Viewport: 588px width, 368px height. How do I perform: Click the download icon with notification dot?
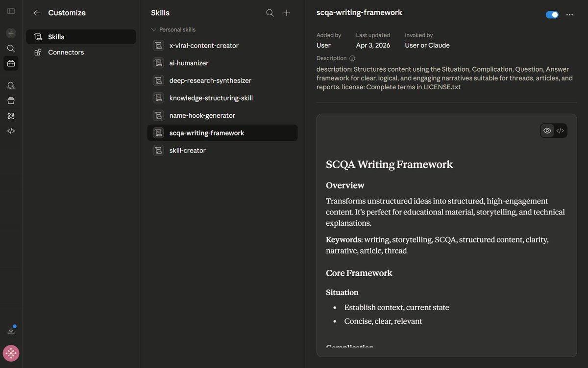[x=11, y=331]
